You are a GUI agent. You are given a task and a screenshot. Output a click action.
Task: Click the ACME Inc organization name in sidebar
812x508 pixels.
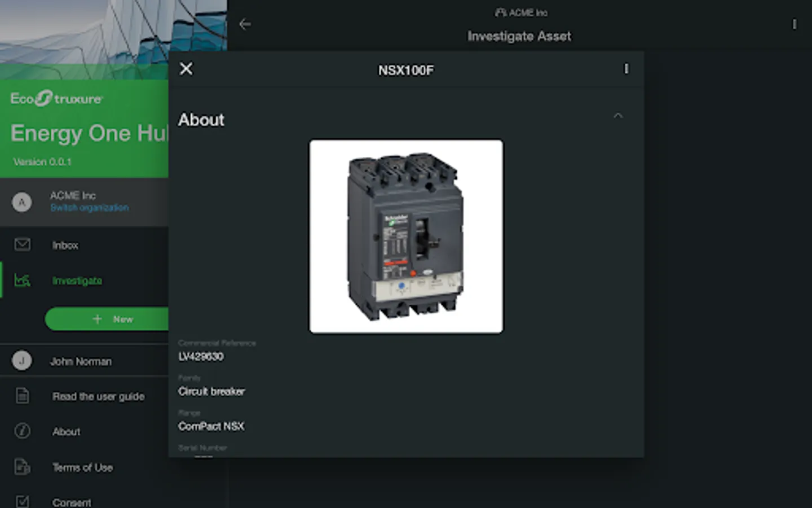(73, 195)
